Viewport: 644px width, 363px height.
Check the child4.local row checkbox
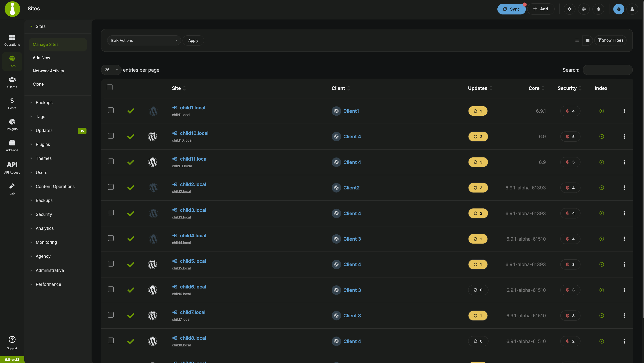[x=111, y=238]
